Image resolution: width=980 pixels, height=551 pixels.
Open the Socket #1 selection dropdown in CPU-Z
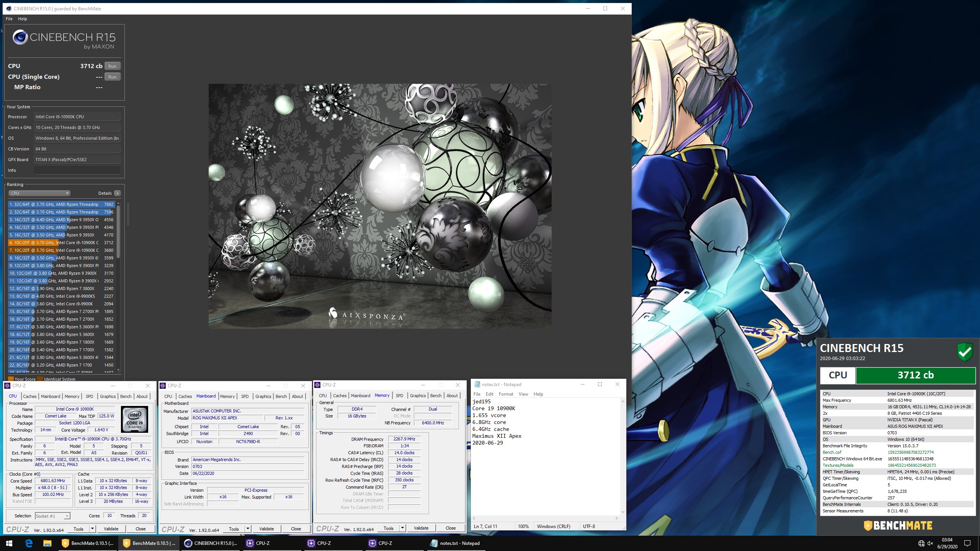(x=52, y=516)
